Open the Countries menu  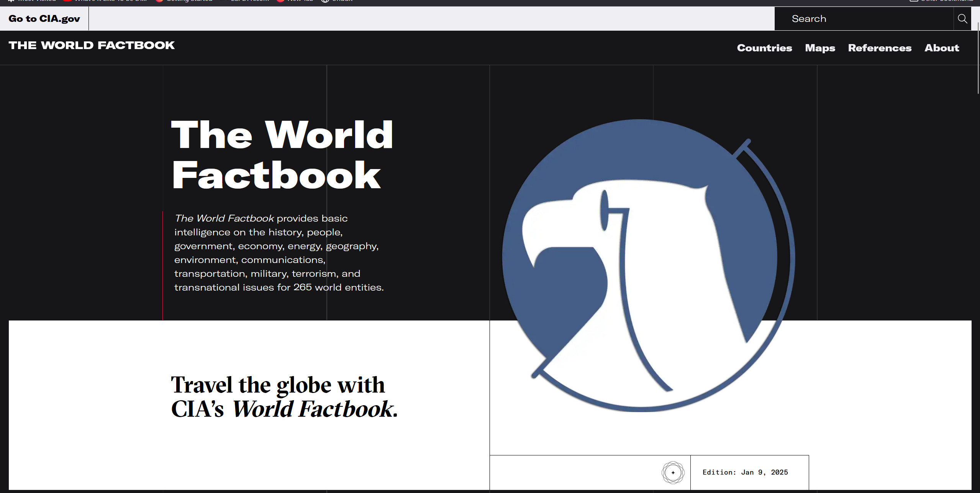tap(764, 48)
